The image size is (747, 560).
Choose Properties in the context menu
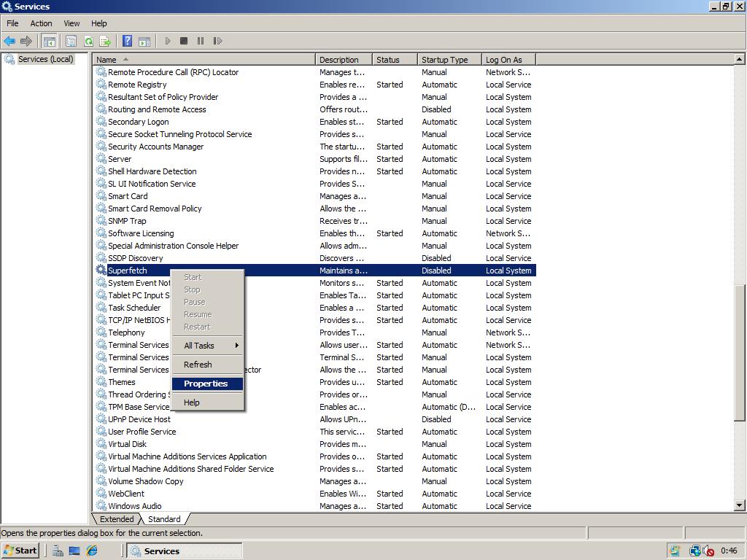tap(207, 384)
